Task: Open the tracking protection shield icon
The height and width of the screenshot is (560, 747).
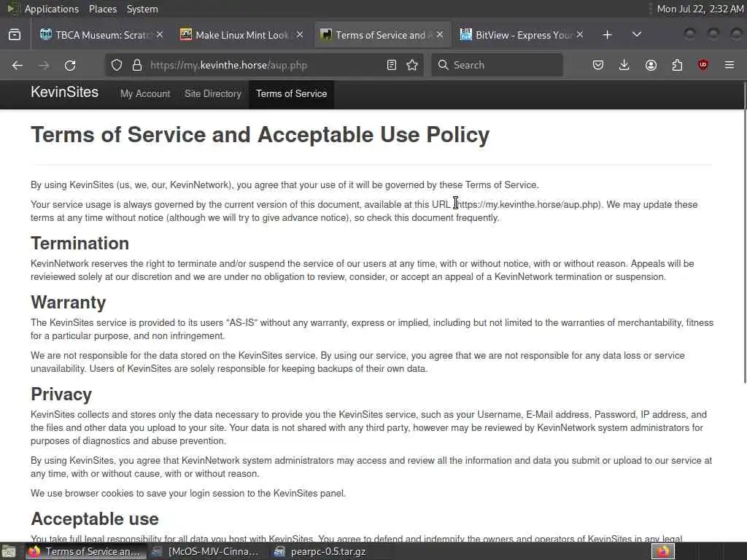Action: pyautogui.click(x=117, y=65)
